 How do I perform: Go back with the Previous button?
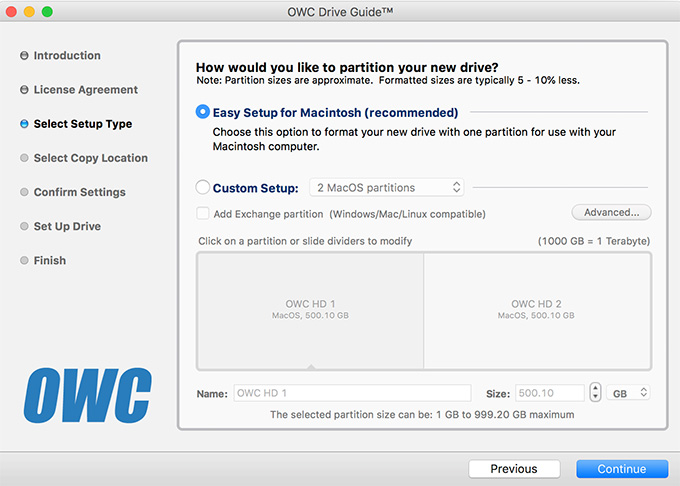[x=514, y=469]
